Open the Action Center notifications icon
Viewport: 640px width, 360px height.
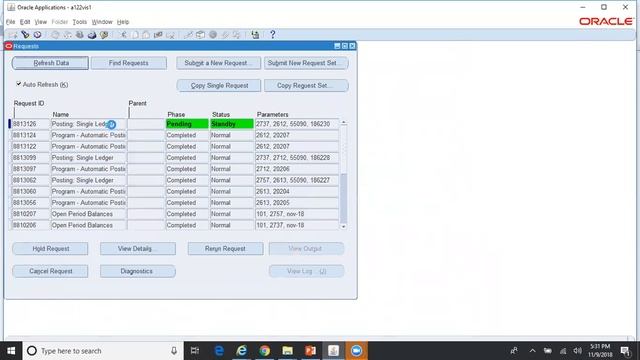pos(625,351)
